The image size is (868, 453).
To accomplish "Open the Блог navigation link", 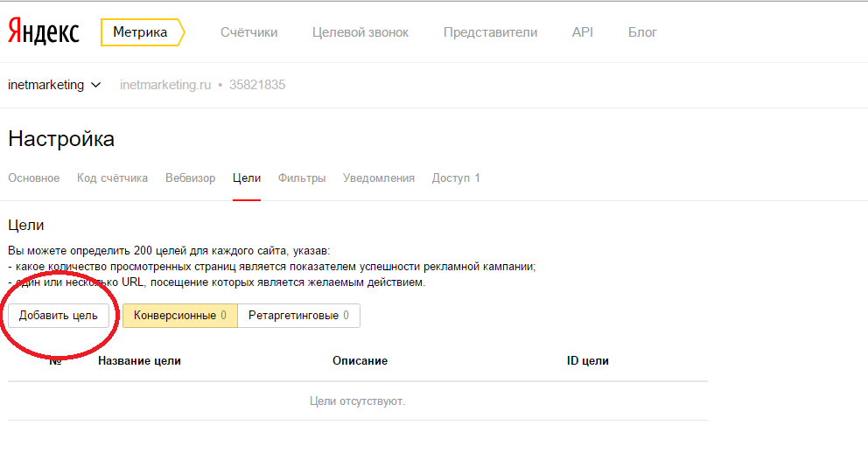I will (642, 32).
